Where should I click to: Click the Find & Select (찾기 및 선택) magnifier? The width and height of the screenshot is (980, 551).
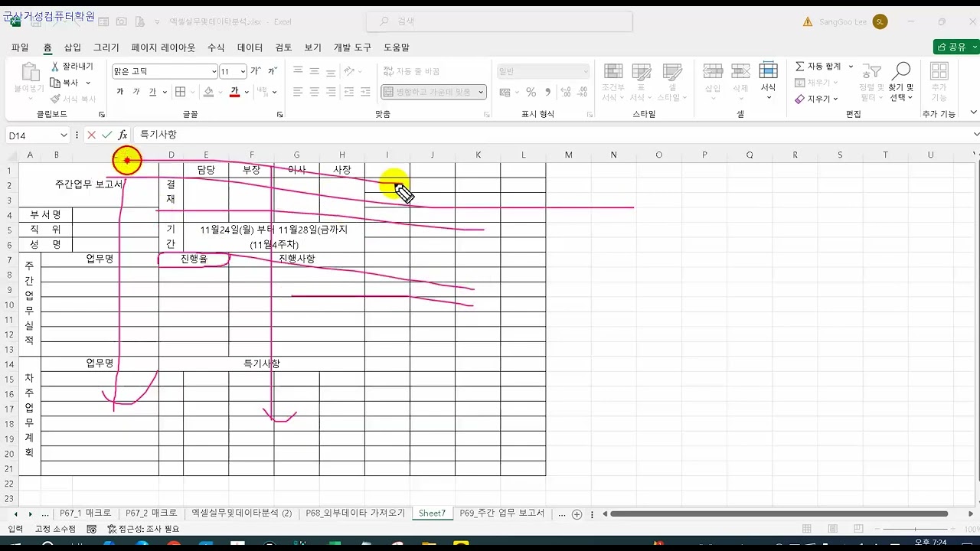902,72
